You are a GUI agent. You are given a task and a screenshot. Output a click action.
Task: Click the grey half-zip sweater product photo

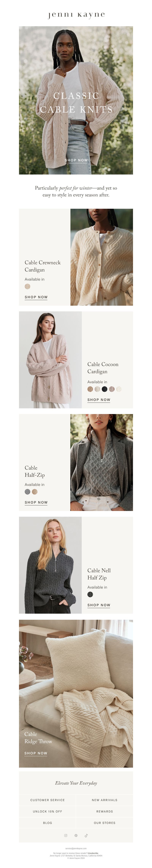pyautogui.click(x=101, y=462)
